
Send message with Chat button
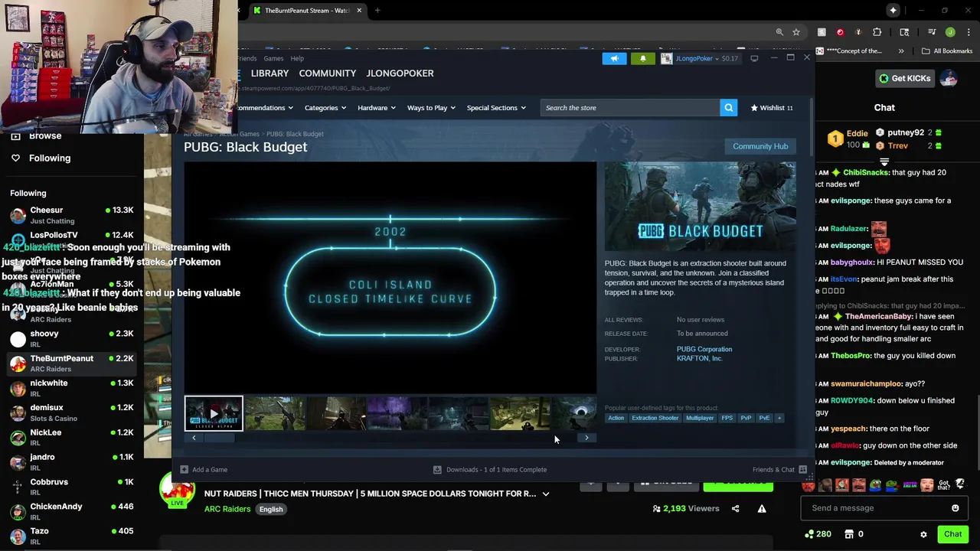[x=952, y=534]
